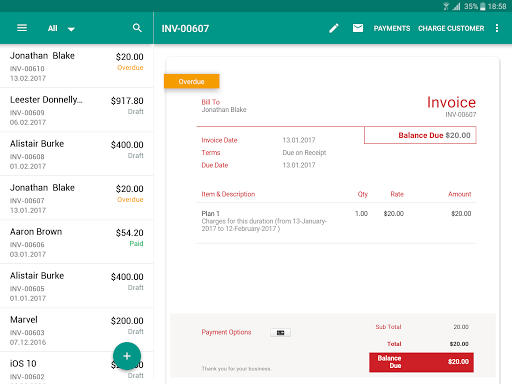
Task: Open Alistair Burke invoice INV-00608
Action: pyautogui.click(x=77, y=154)
